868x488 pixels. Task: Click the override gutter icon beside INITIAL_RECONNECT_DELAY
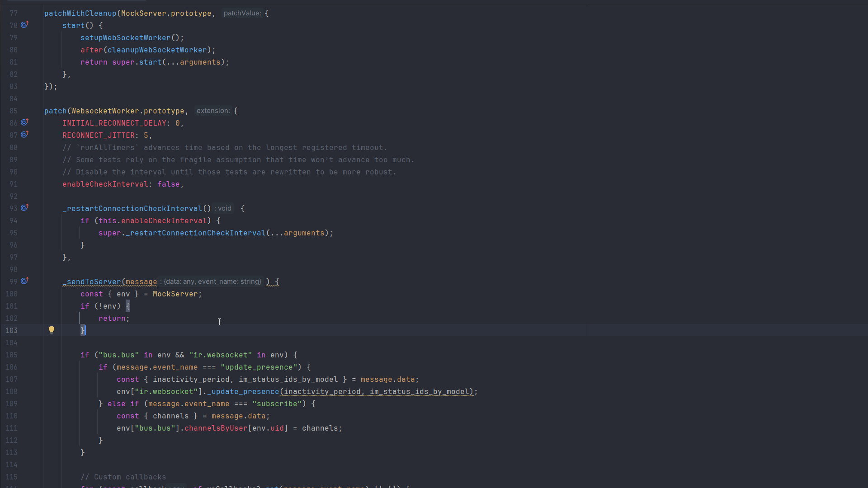coord(25,122)
